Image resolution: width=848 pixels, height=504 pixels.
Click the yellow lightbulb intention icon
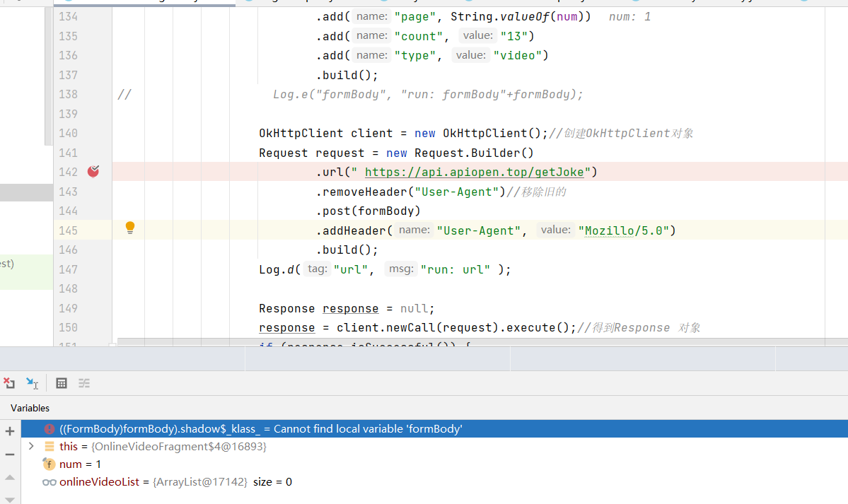point(130,228)
